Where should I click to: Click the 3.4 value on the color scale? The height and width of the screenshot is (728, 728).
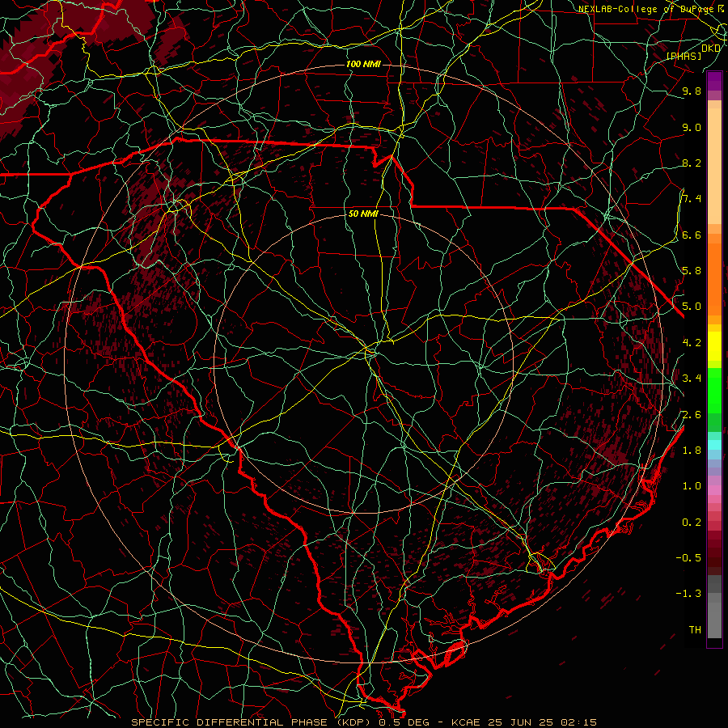click(692, 379)
